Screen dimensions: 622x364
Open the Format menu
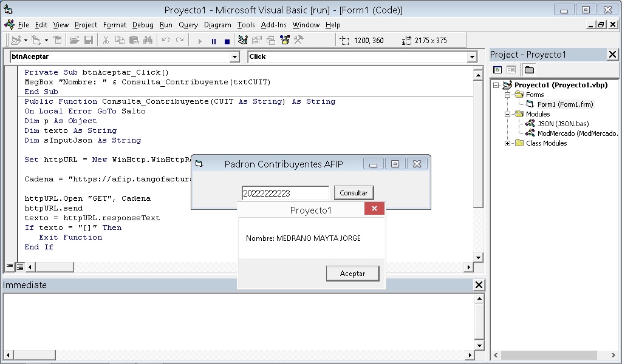[115, 25]
